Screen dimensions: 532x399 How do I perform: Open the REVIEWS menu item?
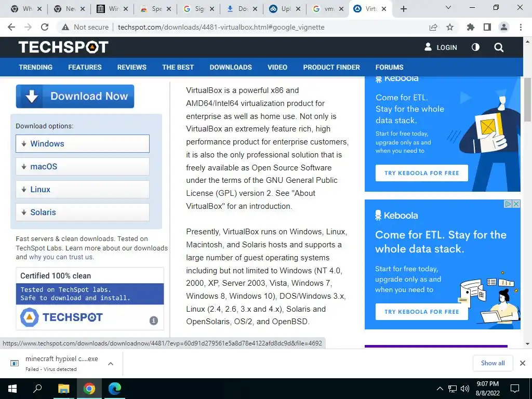pyautogui.click(x=131, y=67)
